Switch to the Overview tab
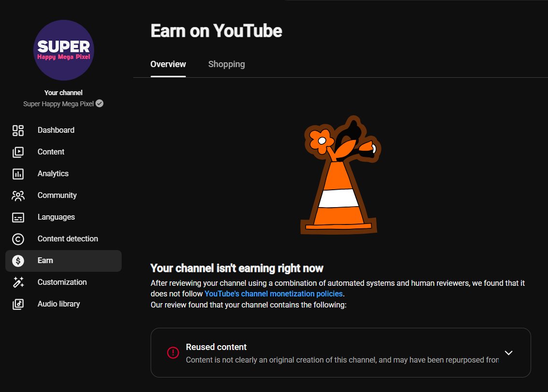 click(168, 64)
